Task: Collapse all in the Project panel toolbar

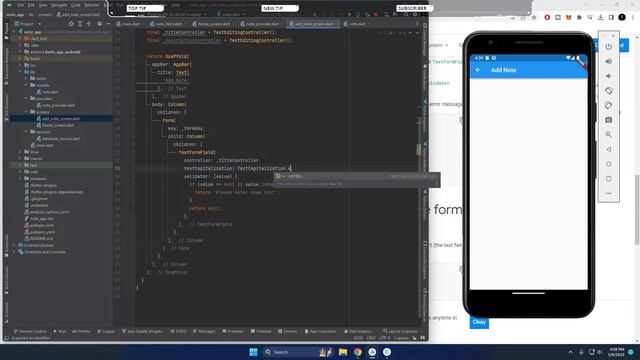Action: pyautogui.click(x=89, y=24)
